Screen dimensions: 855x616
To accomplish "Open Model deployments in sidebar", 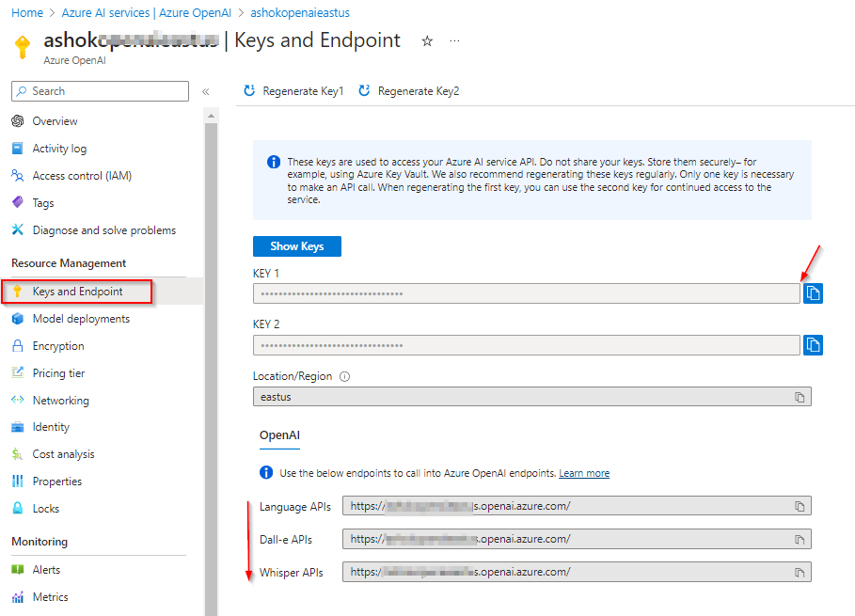I will pyautogui.click(x=81, y=319).
